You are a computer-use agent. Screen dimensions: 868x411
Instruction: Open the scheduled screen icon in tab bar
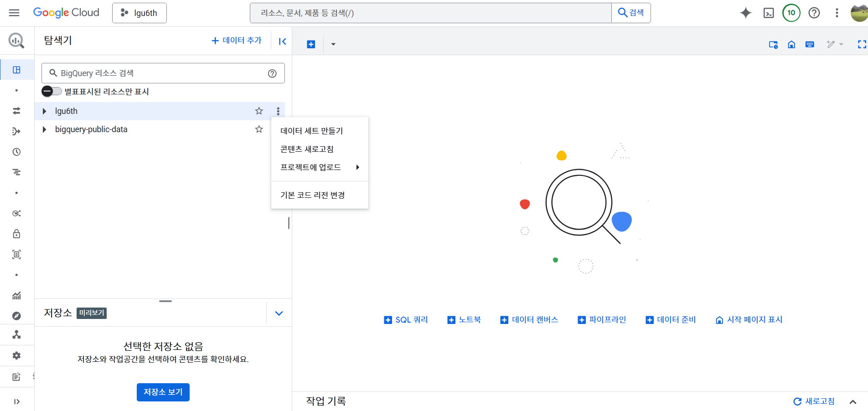(x=773, y=44)
